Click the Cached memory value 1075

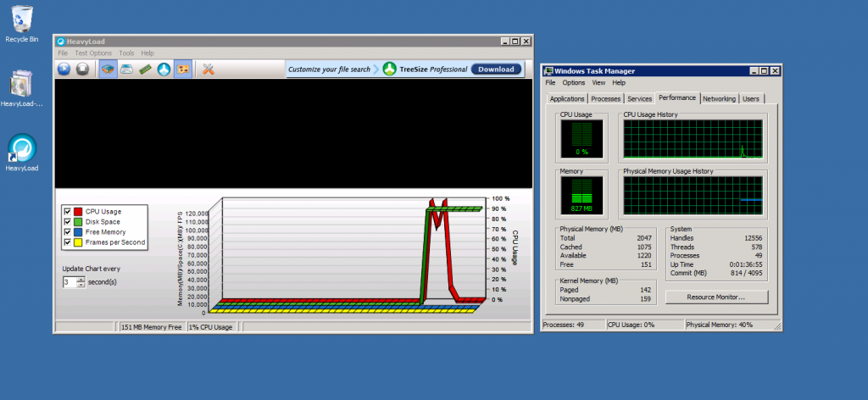pyautogui.click(x=644, y=247)
